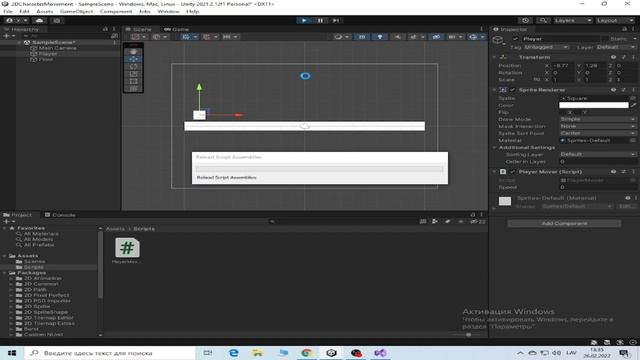Switch to the Console tab
Viewport: 640px width, 360px height.
(60, 215)
